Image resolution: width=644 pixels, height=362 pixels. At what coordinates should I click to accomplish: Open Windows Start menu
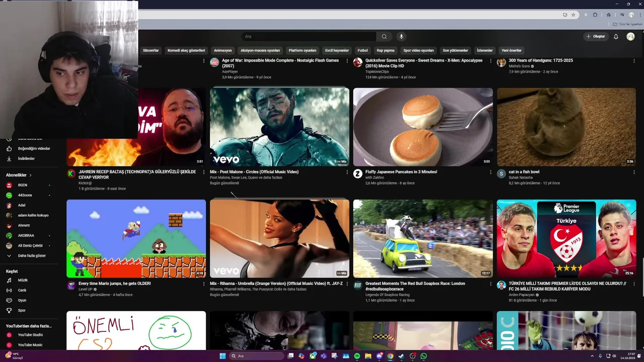point(222,356)
